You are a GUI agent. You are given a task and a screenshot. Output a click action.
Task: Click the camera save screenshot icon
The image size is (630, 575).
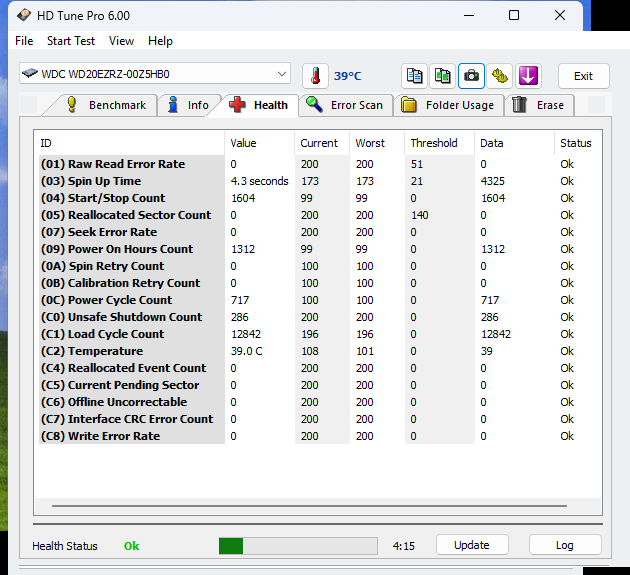pyautogui.click(x=471, y=76)
